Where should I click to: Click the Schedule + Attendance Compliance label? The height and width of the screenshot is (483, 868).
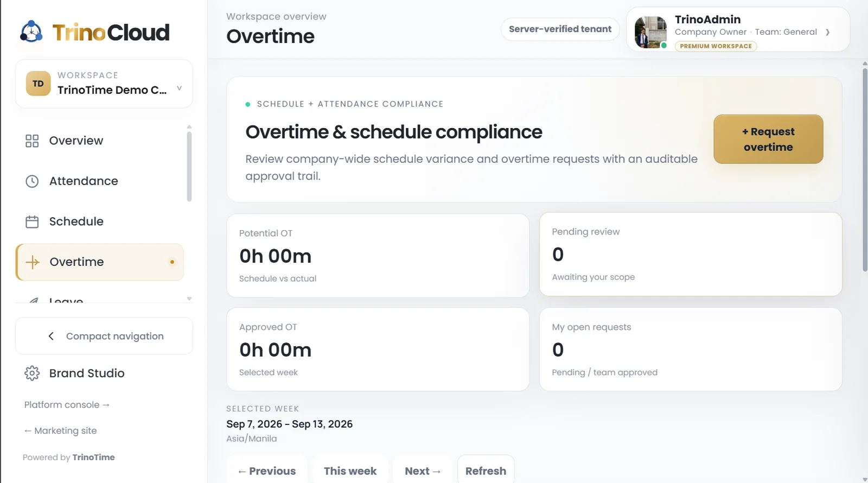(350, 104)
